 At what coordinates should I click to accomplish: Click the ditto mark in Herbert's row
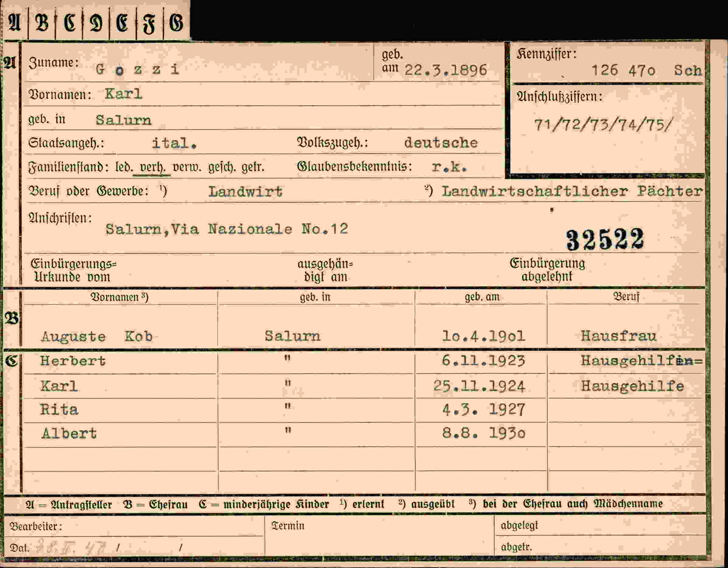pos(288,359)
